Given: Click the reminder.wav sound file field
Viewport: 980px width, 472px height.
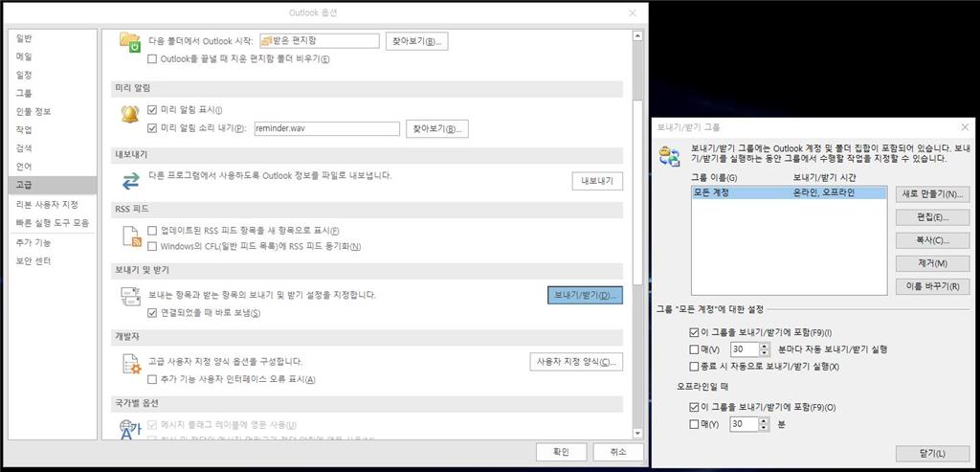Looking at the screenshot, I should (x=327, y=128).
